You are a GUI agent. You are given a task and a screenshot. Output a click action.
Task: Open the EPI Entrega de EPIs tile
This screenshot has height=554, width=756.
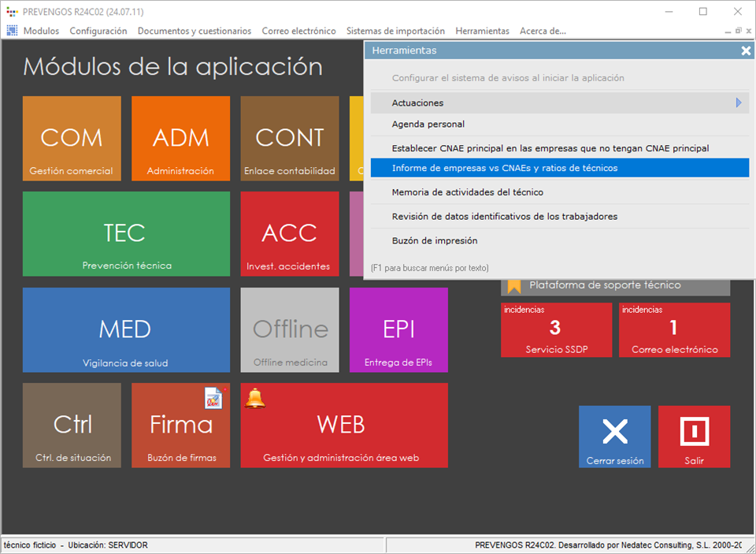(398, 329)
